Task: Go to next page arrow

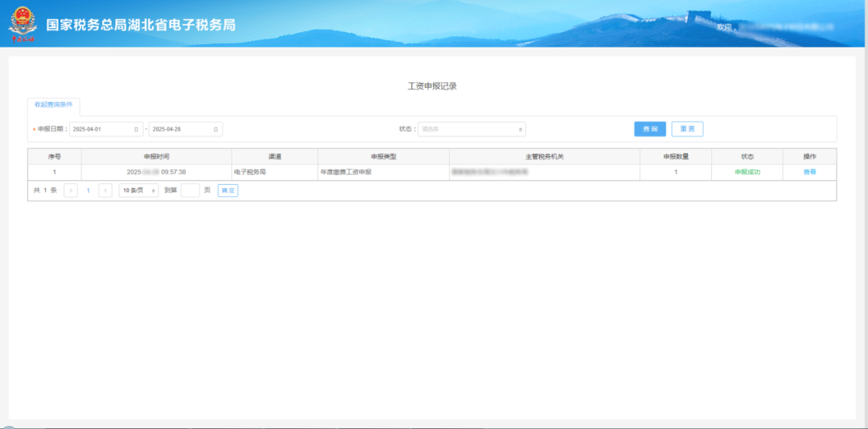Action: click(x=104, y=190)
